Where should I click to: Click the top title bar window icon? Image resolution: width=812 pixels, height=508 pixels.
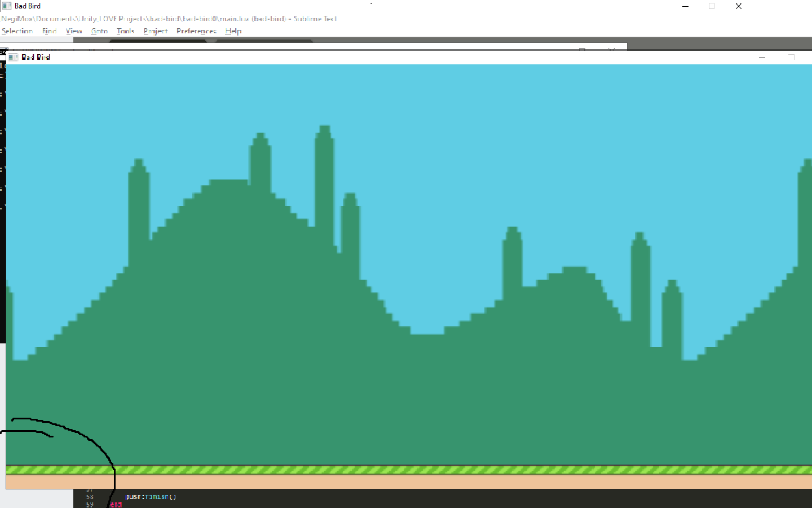(6, 6)
